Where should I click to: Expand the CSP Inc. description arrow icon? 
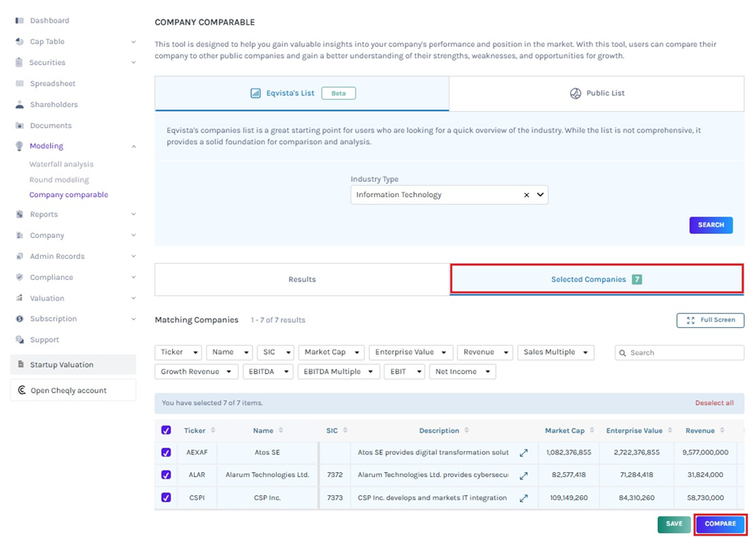pyautogui.click(x=524, y=498)
